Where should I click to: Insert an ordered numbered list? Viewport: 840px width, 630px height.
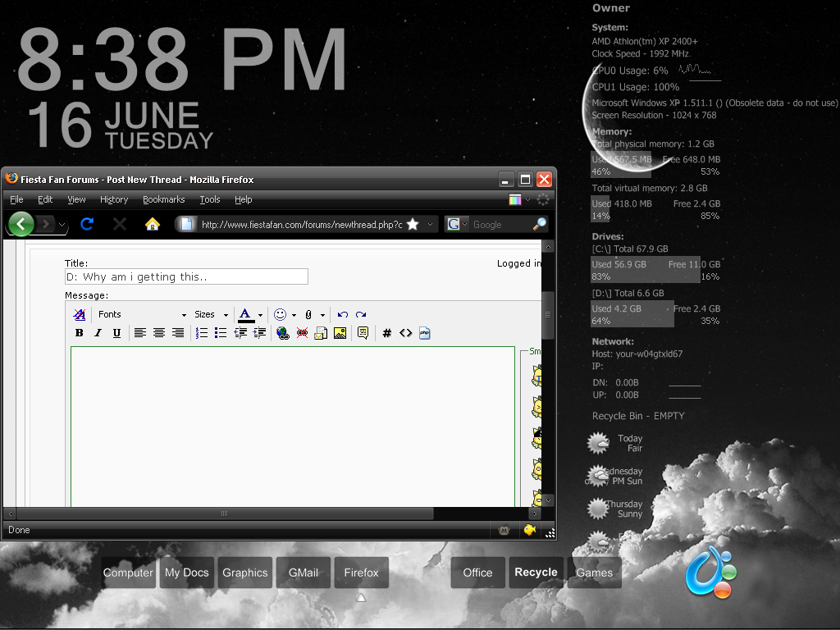[202, 333]
